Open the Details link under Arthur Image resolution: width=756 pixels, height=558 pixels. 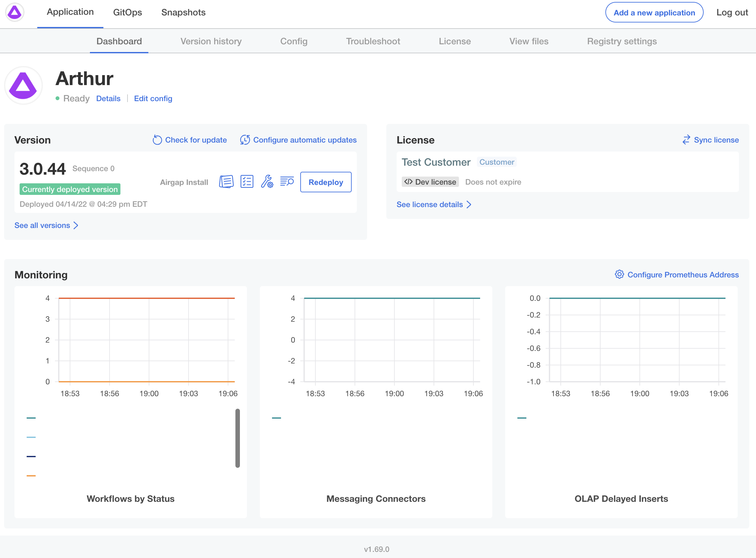[108, 98]
